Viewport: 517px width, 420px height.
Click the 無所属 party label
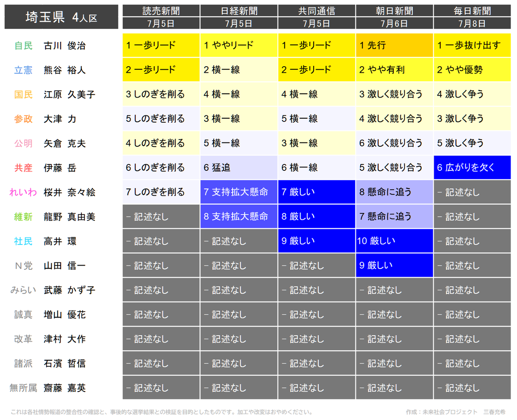[23, 388]
